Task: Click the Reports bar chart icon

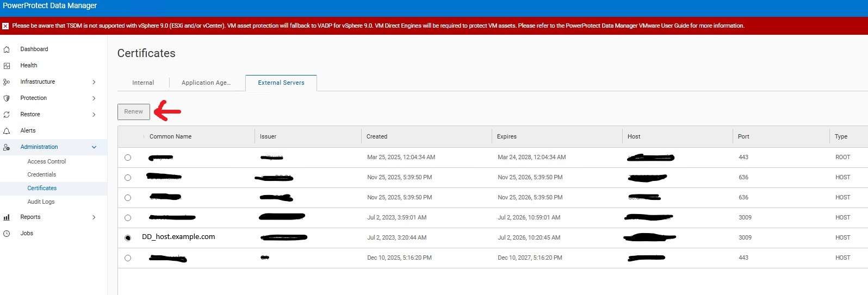Action: coord(7,217)
